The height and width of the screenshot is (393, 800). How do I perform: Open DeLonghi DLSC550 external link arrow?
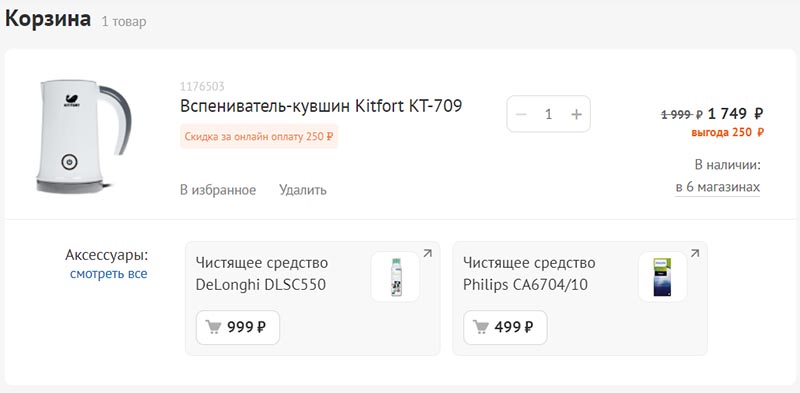tap(428, 253)
